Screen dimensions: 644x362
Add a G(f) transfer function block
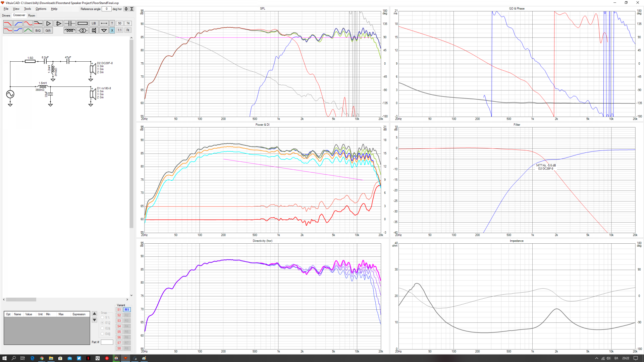48,31
